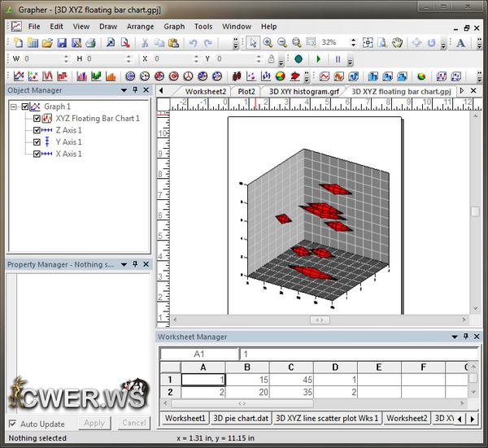Screen dimensions: 488x448
Task: Click the Cut scissors icon
Action: (145, 42)
